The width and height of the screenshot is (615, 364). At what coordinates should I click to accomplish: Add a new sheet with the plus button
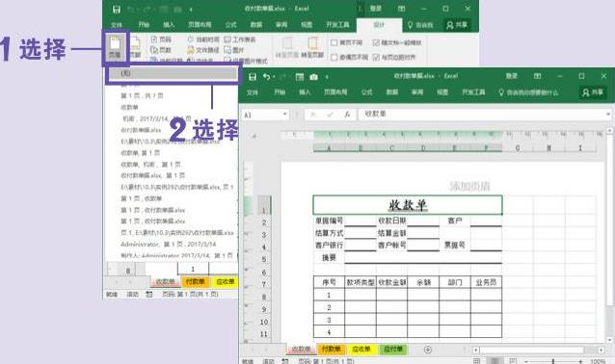[428, 350]
